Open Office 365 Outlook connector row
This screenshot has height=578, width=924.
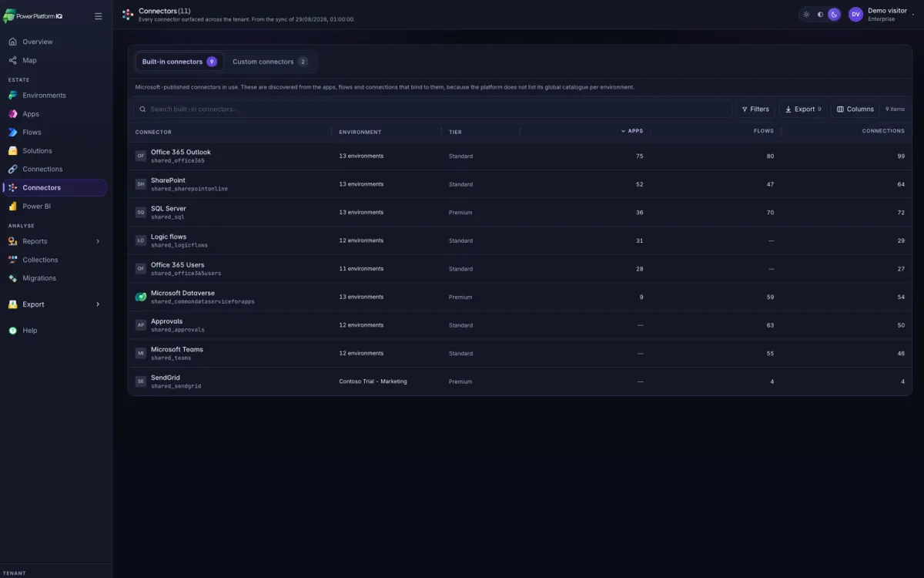520,156
